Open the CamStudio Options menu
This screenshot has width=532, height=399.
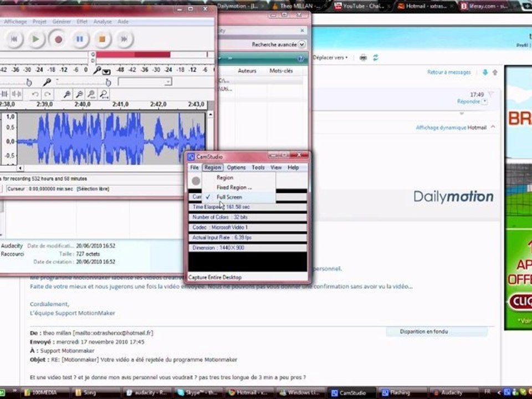tap(236, 167)
